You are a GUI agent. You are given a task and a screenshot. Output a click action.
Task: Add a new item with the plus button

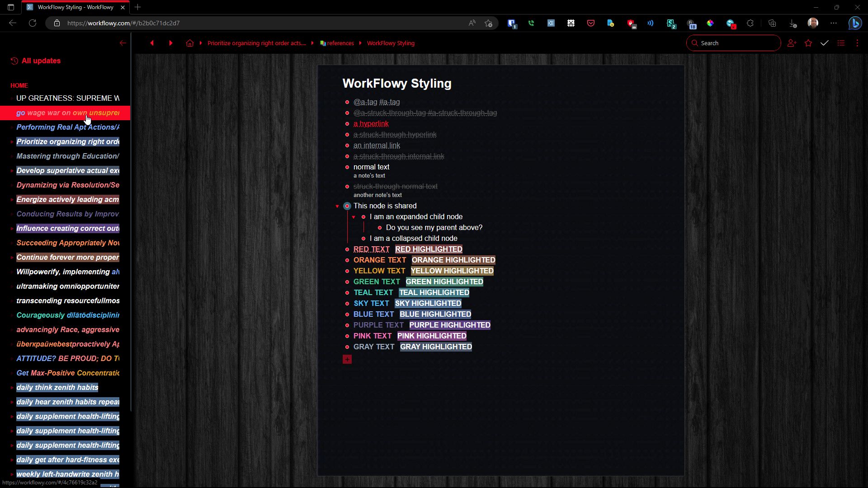347,359
